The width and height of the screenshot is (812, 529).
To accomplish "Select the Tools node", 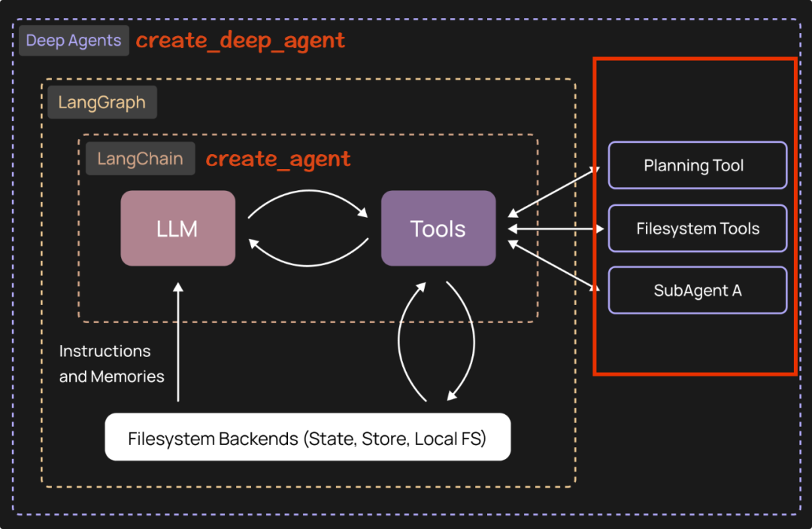I will click(438, 228).
